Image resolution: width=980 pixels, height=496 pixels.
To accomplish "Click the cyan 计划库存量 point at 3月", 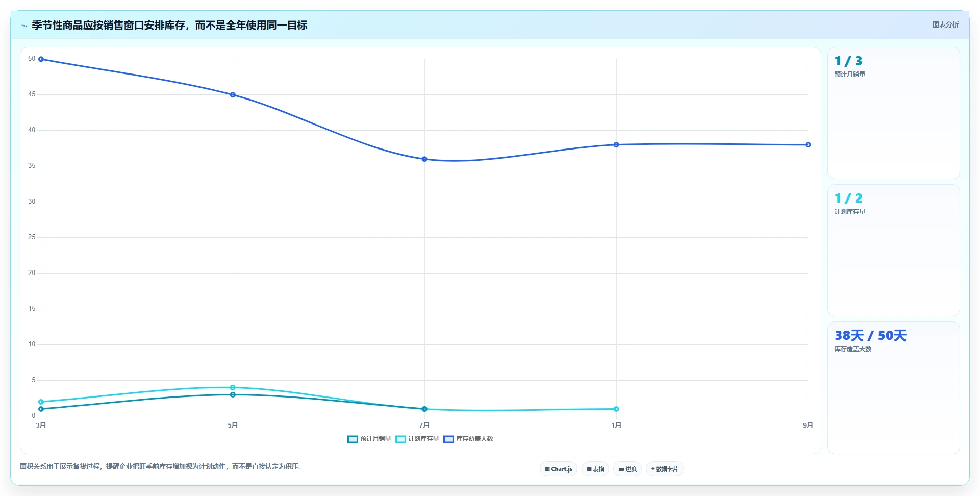I will coord(41,402).
